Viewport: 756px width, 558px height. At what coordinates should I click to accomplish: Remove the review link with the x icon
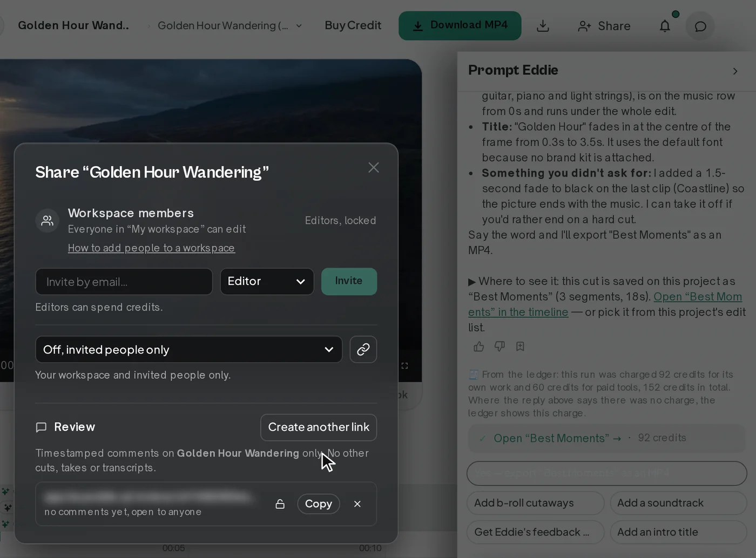coord(357,503)
